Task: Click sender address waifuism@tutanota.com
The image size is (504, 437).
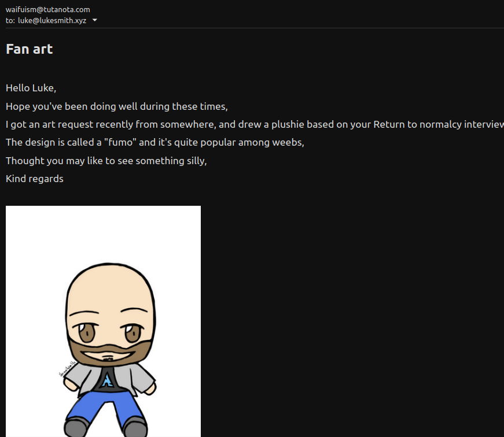Action: [48, 9]
